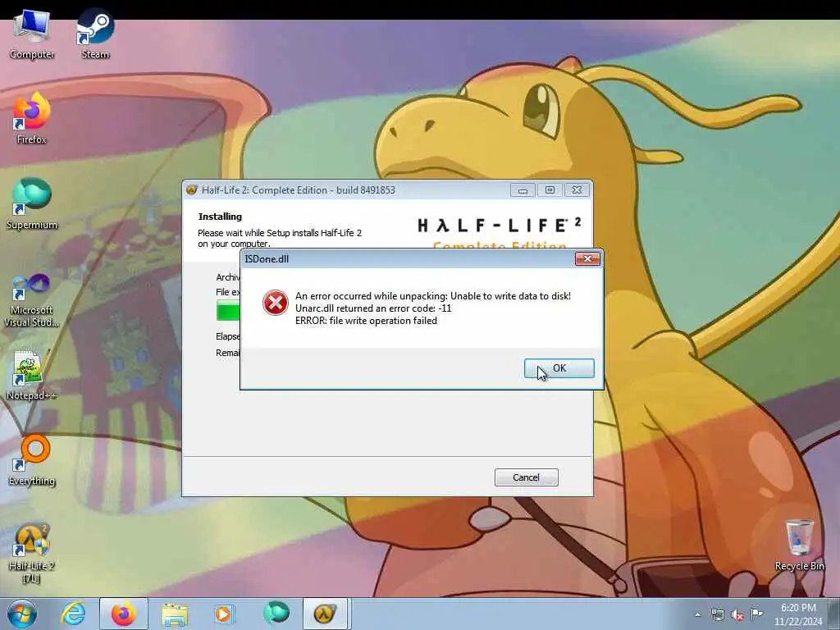Click the Half-Life 2 logo in setup
This screenshot has height=630, width=840.
[x=500, y=225]
